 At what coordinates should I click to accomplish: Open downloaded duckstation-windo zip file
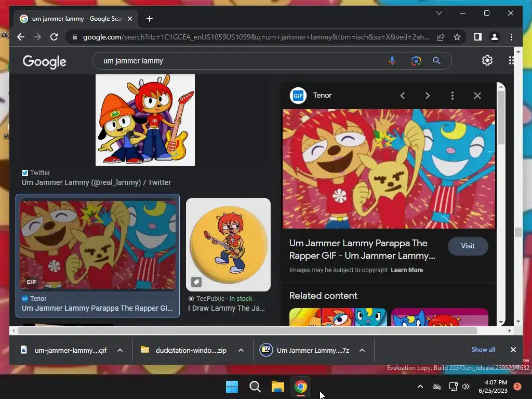tap(183, 350)
